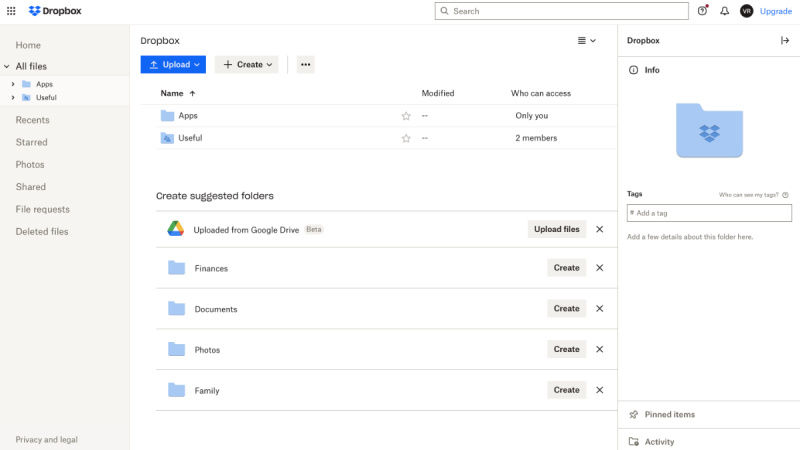Open the three-dot more actions button
800x450 pixels.
pos(305,64)
